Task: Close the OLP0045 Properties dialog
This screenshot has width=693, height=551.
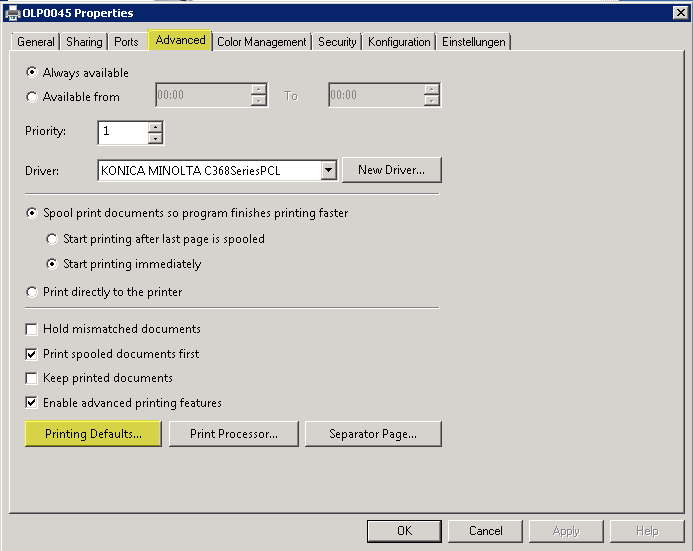Action: [x=680, y=12]
